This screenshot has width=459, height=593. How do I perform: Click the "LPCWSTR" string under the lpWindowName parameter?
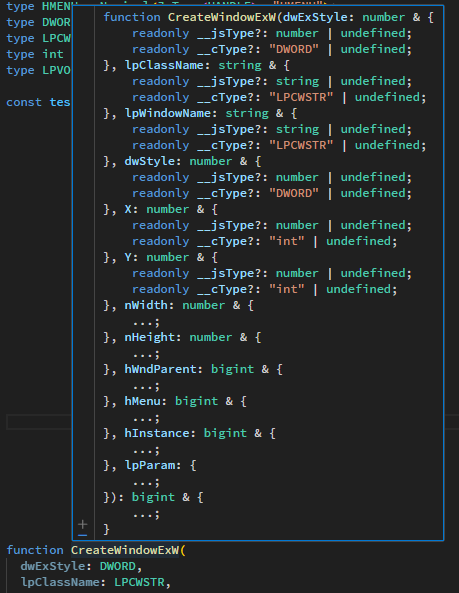point(301,145)
